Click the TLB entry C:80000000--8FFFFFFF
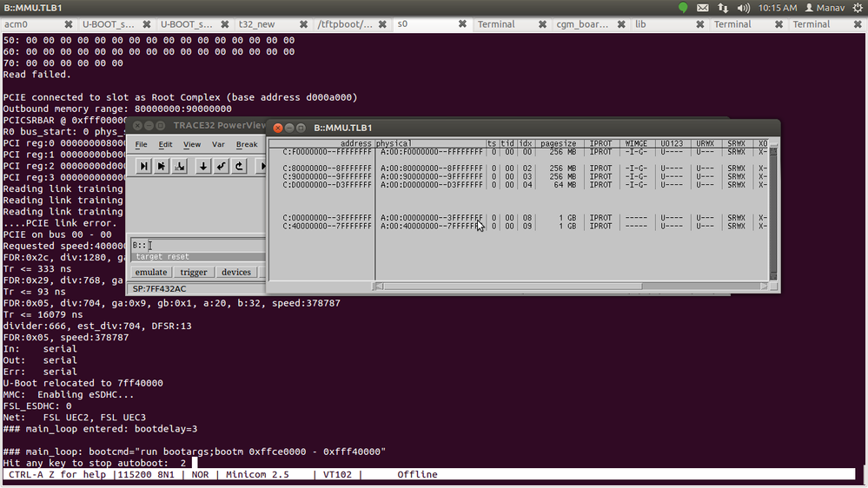Image resolution: width=868 pixels, height=488 pixels. tap(328, 168)
